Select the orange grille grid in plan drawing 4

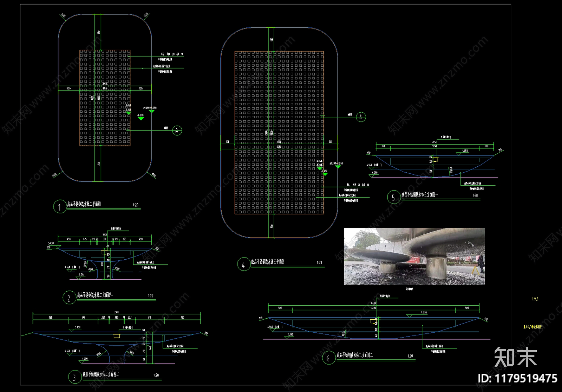pyautogui.click(x=279, y=133)
